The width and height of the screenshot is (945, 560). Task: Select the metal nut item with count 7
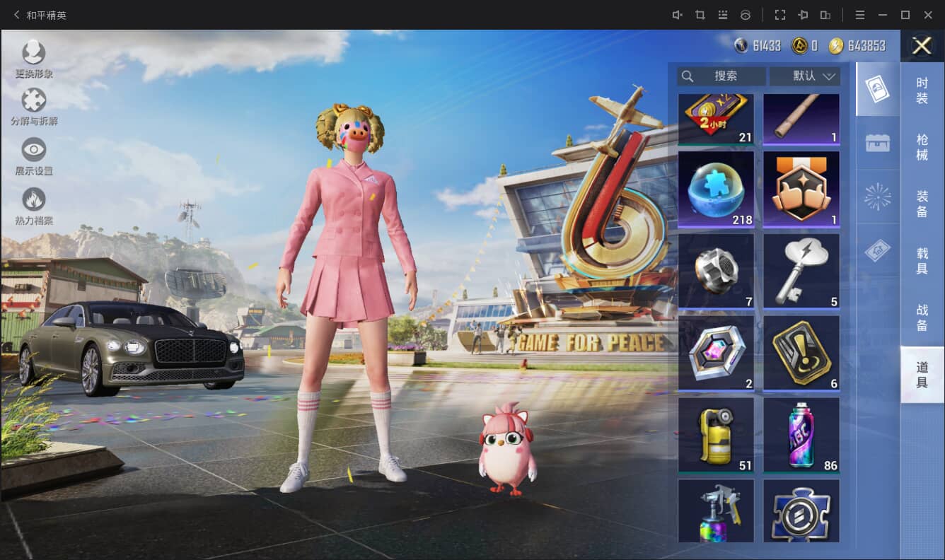pos(716,272)
